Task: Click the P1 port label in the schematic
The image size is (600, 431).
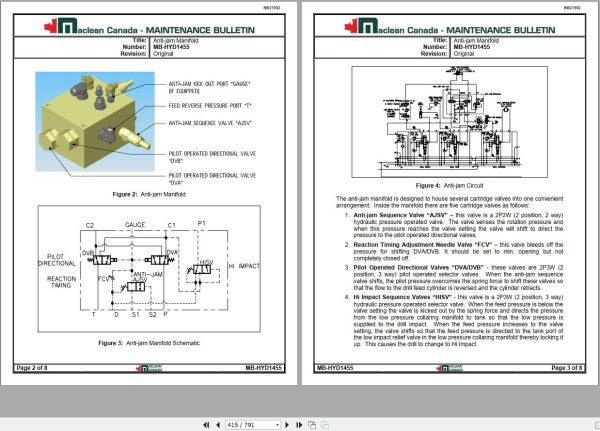Action: (x=202, y=223)
